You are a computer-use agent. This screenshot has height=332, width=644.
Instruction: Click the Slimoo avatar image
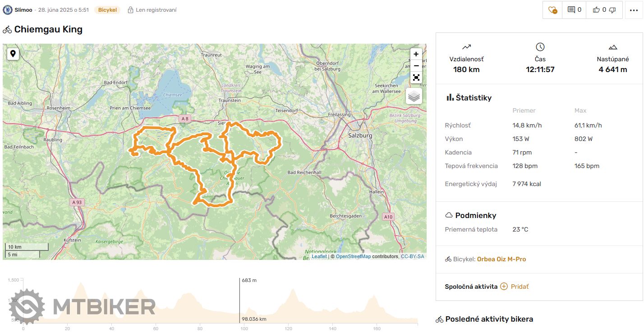click(8, 10)
